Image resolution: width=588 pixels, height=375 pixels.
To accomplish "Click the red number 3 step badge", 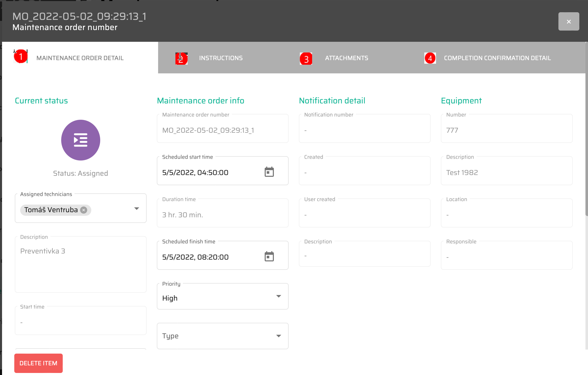I will [306, 59].
